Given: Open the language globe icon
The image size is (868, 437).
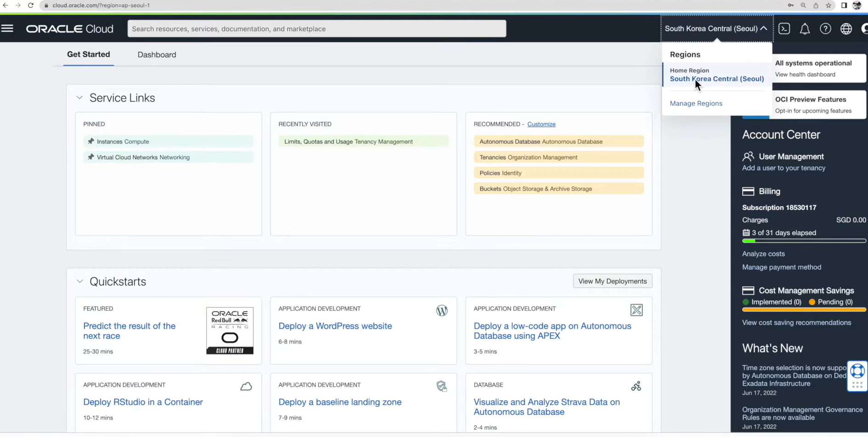Looking at the screenshot, I should pyautogui.click(x=846, y=29).
